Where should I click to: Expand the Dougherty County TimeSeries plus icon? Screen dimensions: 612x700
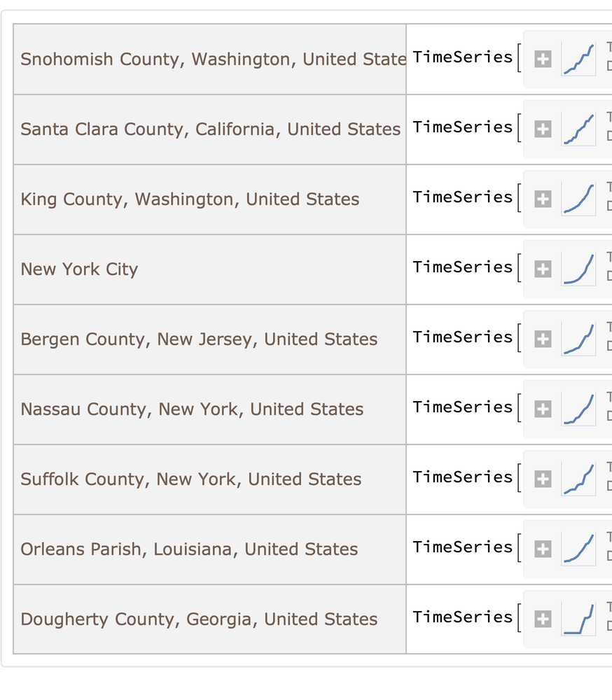point(543,619)
